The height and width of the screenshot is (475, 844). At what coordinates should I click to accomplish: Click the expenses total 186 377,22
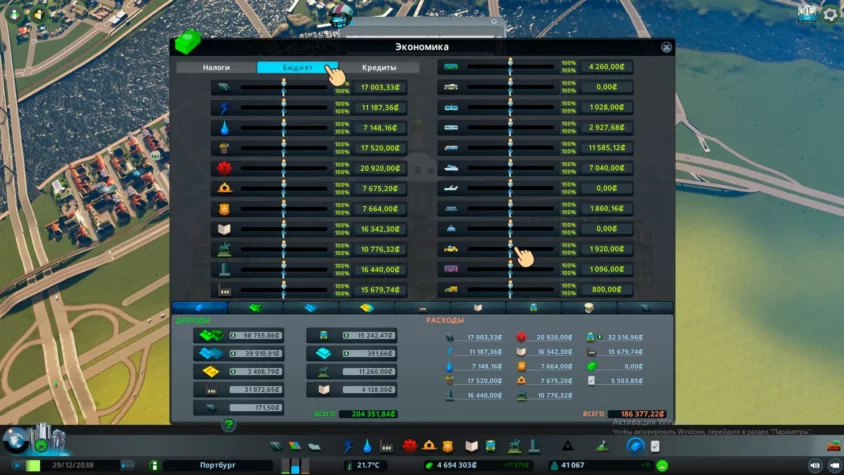pos(637,414)
